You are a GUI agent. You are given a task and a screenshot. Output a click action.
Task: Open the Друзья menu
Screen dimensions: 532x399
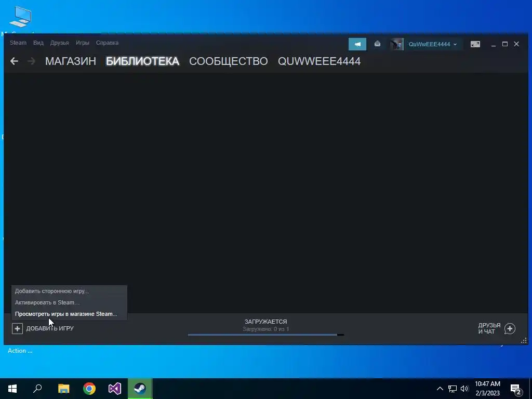click(x=59, y=43)
